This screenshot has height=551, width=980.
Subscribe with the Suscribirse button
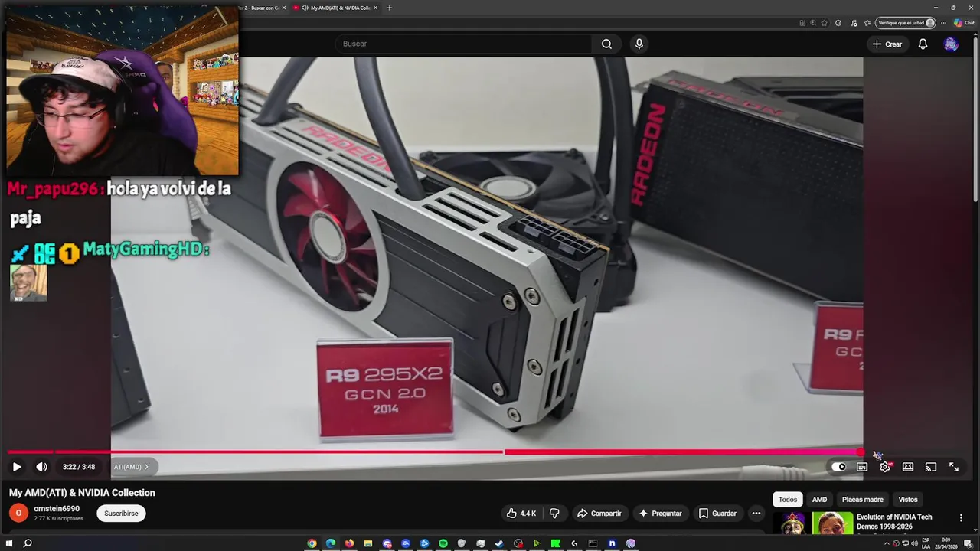tap(121, 514)
